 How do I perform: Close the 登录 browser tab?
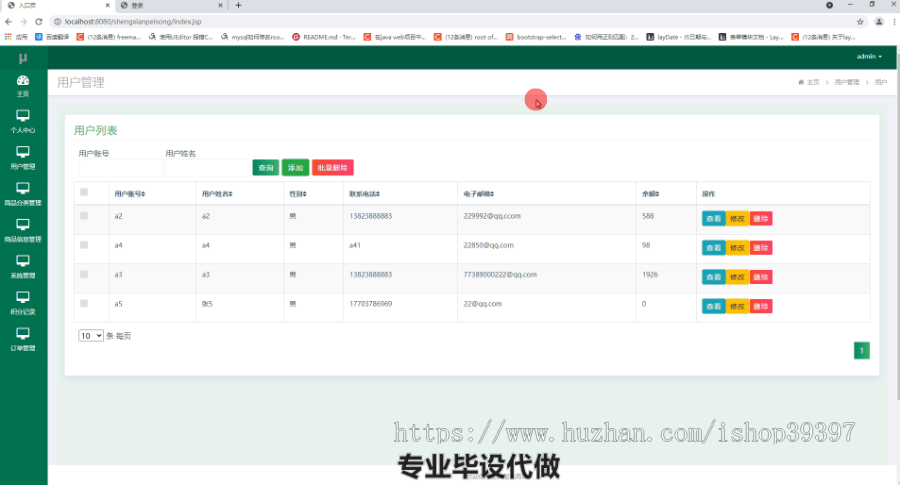[x=220, y=5]
